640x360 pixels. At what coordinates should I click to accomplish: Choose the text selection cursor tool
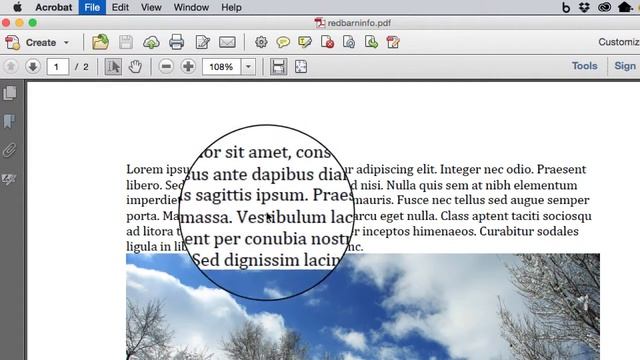point(113,67)
